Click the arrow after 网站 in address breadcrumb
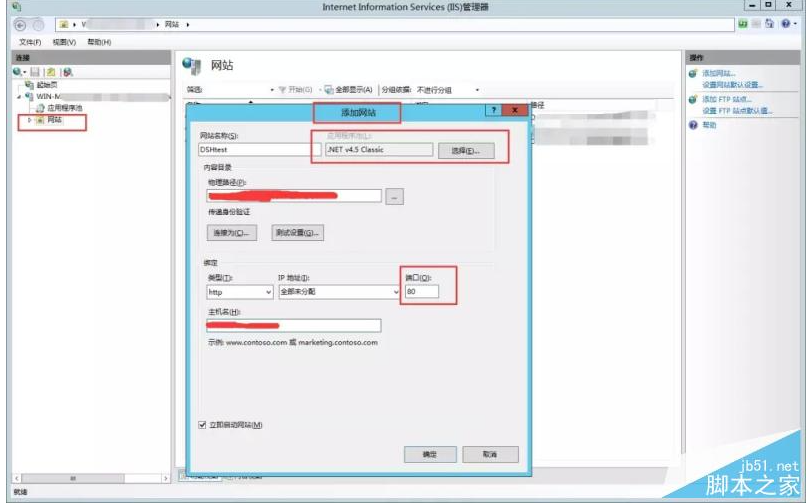The width and height of the screenshot is (809, 503). pyautogui.click(x=188, y=24)
